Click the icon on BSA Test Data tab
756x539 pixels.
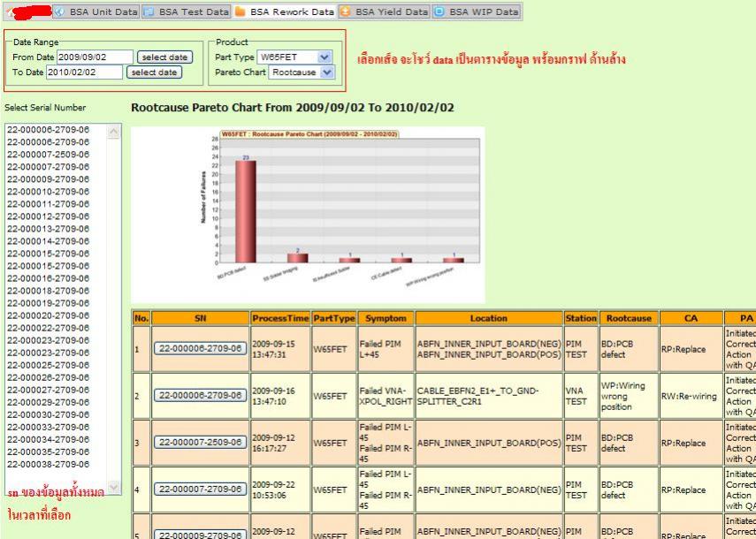point(149,12)
